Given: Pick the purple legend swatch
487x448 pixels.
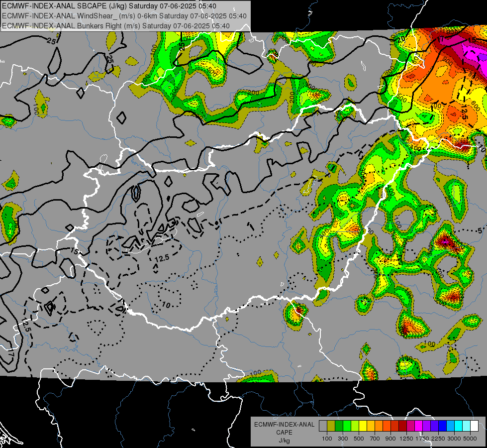Looking at the screenshot, I should click(x=426, y=426).
